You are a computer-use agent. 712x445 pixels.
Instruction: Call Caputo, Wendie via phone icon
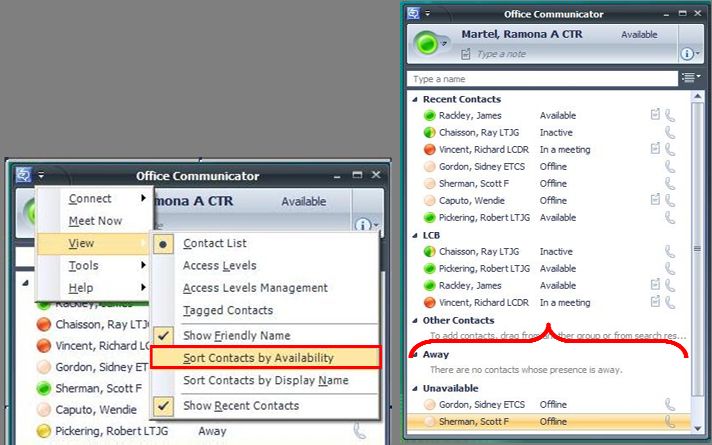(670, 201)
